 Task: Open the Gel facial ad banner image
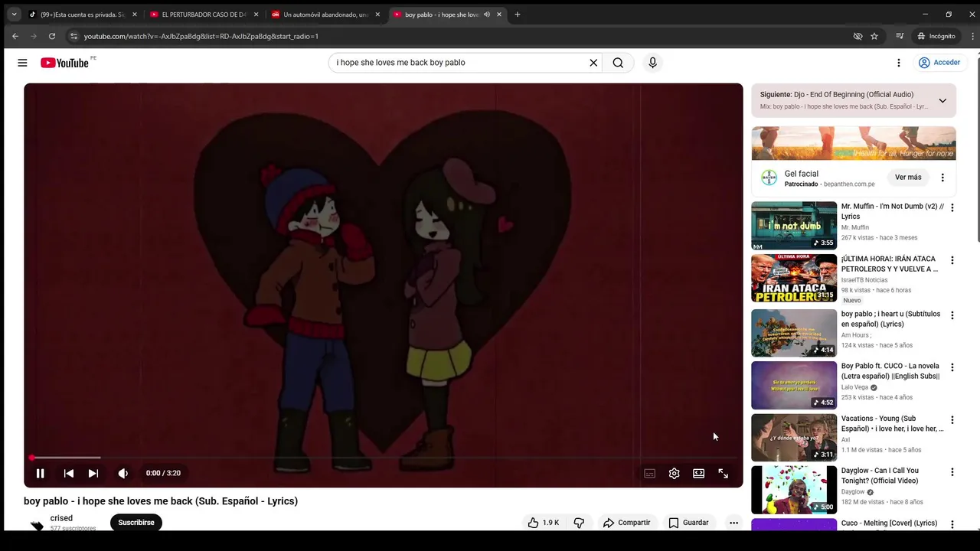[x=854, y=143]
